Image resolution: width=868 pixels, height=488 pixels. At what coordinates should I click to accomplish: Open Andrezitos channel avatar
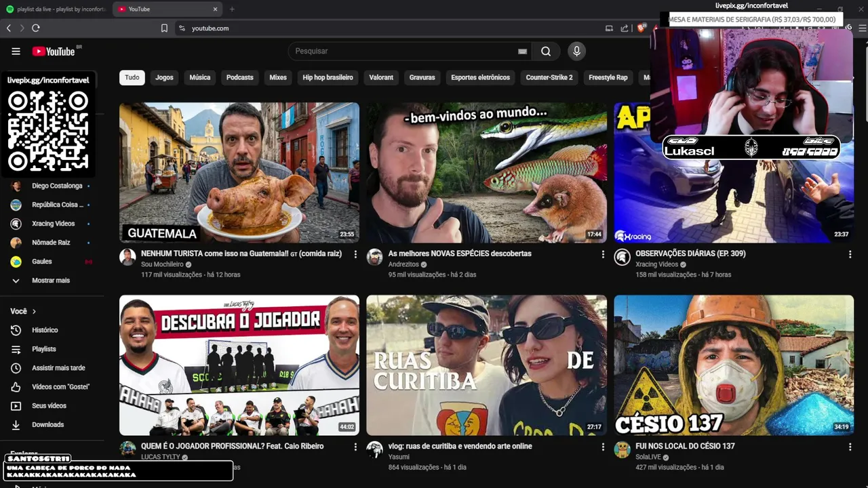[375, 257]
